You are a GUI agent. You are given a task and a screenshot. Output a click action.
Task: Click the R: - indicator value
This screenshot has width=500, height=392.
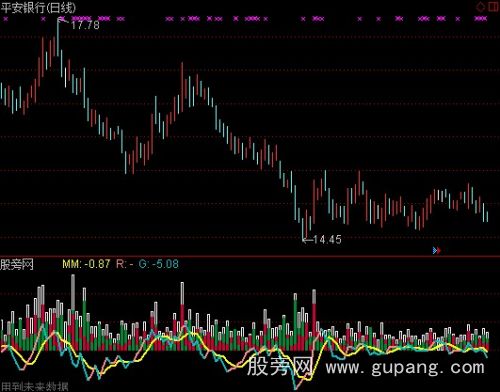(125, 264)
